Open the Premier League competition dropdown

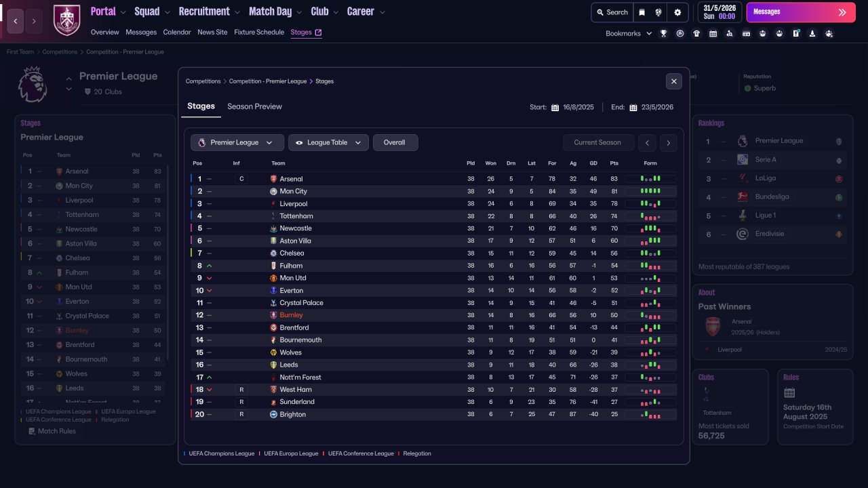[x=237, y=142]
